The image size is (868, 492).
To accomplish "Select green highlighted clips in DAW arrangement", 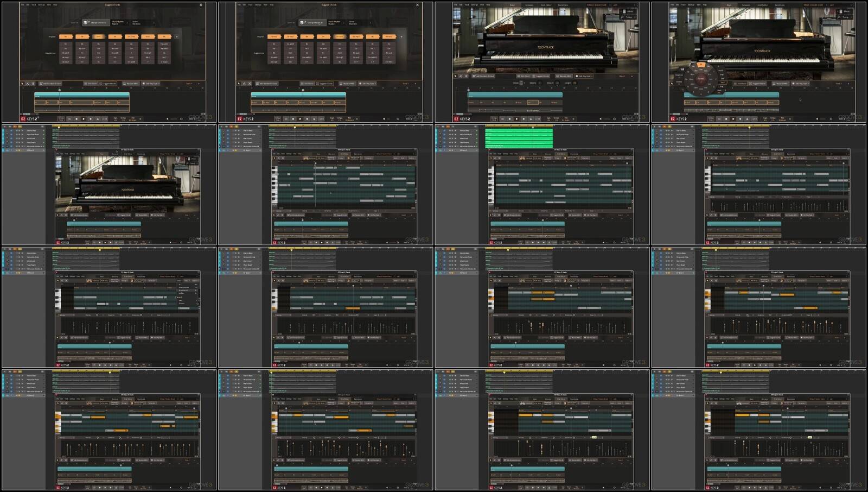I will click(519, 137).
